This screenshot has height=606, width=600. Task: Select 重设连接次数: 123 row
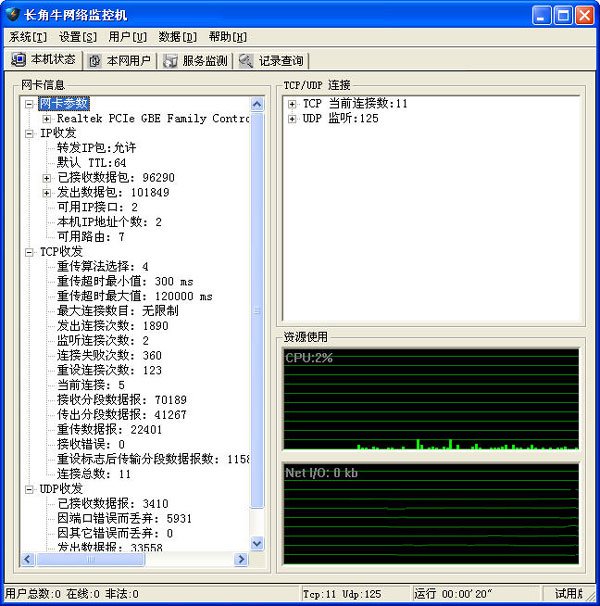click(109, 370)
